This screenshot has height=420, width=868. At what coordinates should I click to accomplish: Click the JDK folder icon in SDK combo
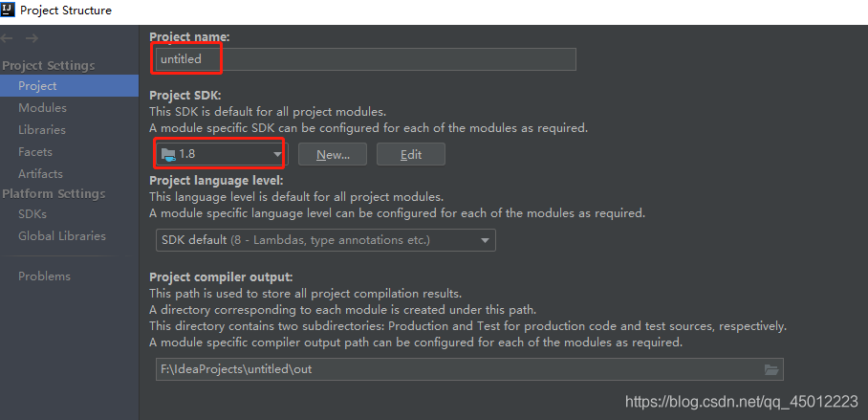click(168, 154)
